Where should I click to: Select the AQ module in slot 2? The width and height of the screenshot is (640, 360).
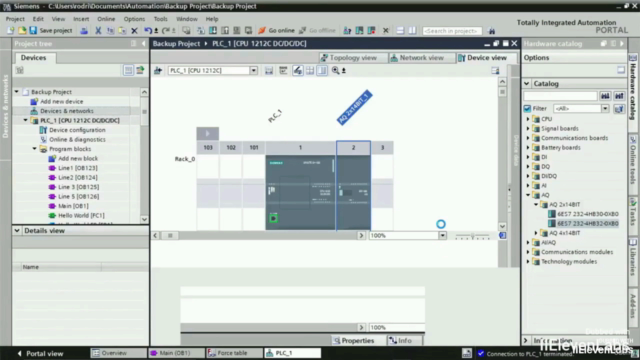click(353, 192)
